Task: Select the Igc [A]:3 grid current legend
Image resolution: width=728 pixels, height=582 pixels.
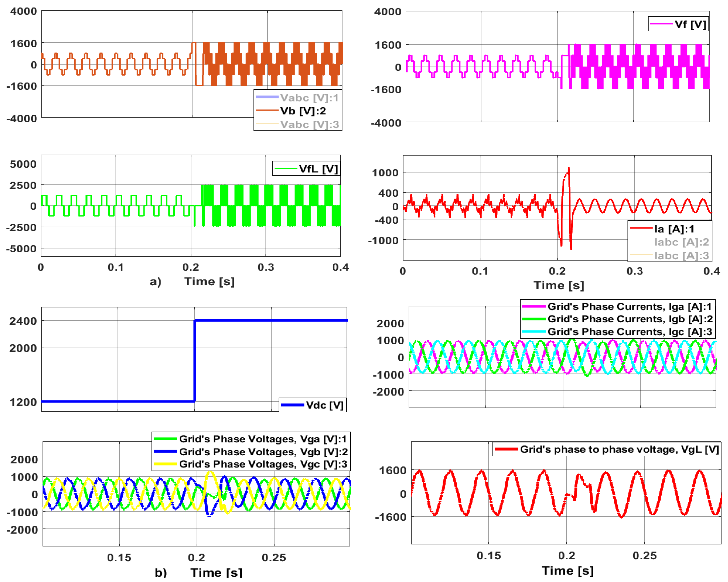Action: [x=617, y=332]
